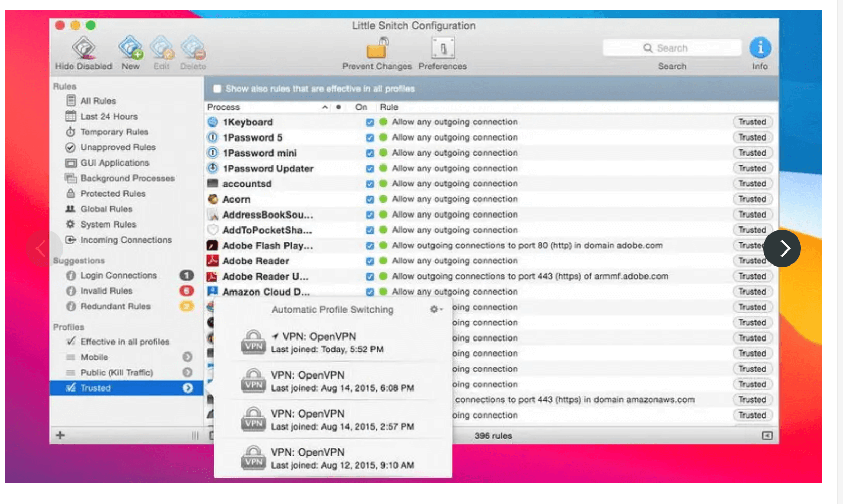This screenshot has height=504, width=843.
Task: Create a new rule with New icon
Action: coord(130,48)
